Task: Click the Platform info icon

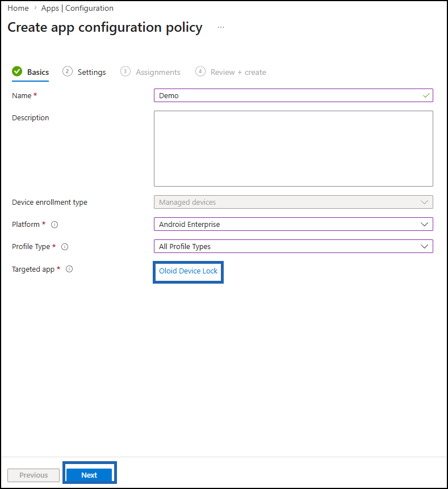Action: pos(55,225)
